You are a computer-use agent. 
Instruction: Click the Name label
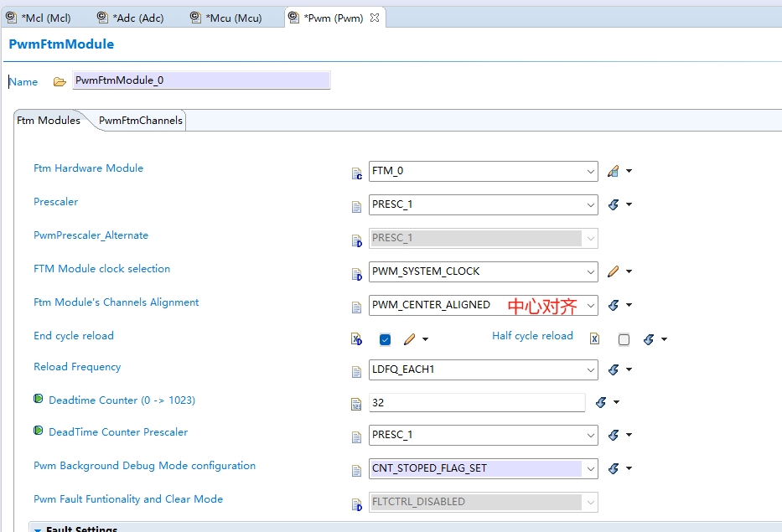pyautogui.click(x=23, y=82)
